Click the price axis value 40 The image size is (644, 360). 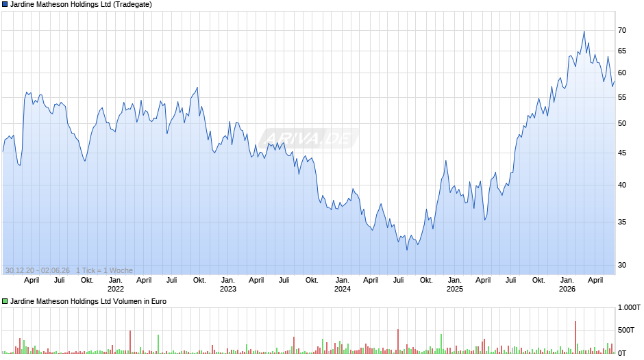[x=622, y=185]
